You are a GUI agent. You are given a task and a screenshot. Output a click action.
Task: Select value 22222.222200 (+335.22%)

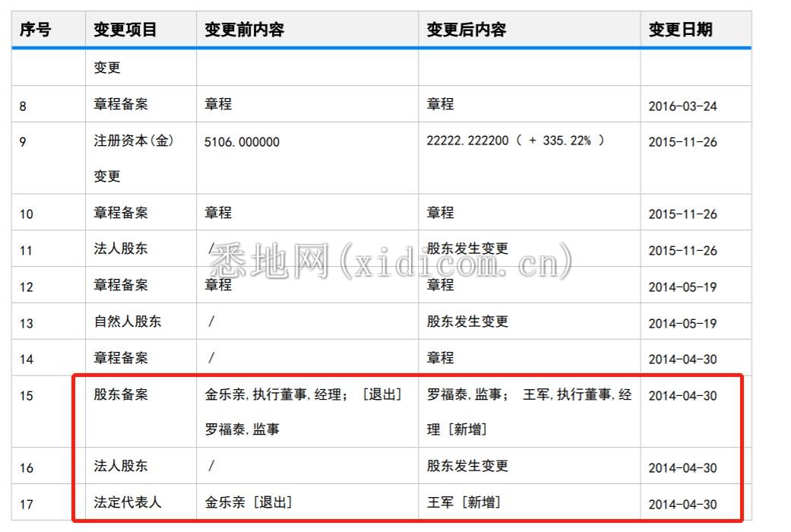[x=515, y=141]
